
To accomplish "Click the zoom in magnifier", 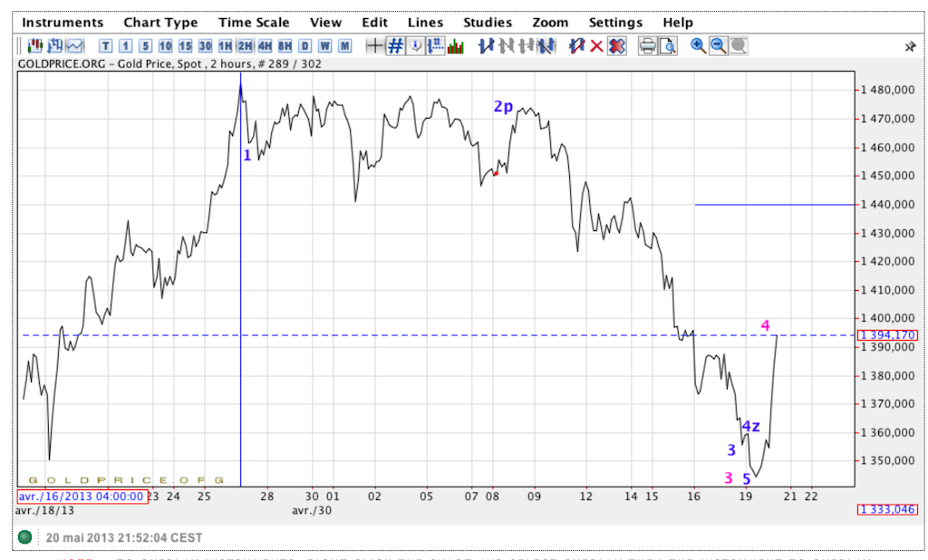I will 699,46.
